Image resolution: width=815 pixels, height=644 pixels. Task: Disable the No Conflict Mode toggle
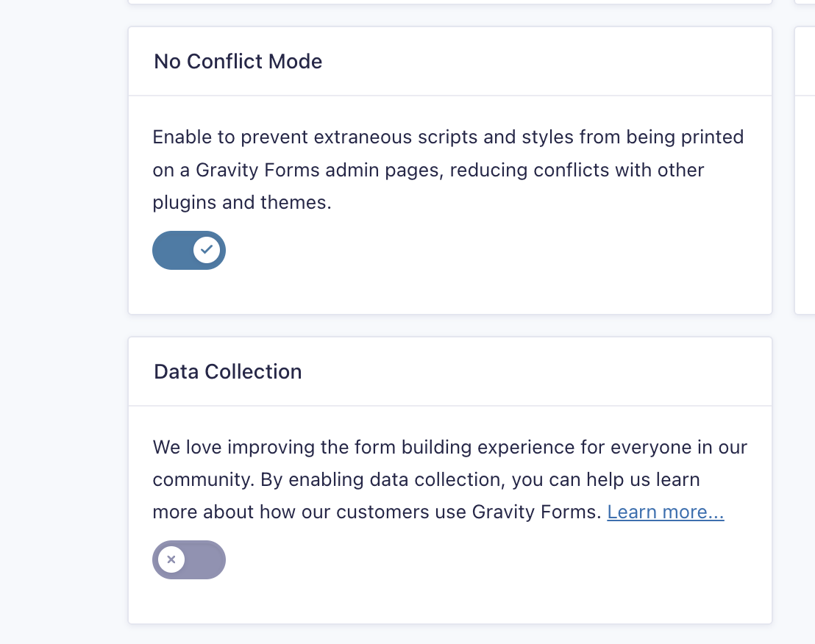pos(189,251)
